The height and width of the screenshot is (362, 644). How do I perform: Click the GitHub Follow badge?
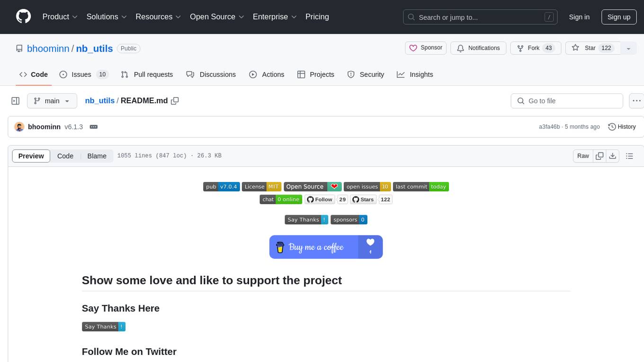(x=320, y=199)
